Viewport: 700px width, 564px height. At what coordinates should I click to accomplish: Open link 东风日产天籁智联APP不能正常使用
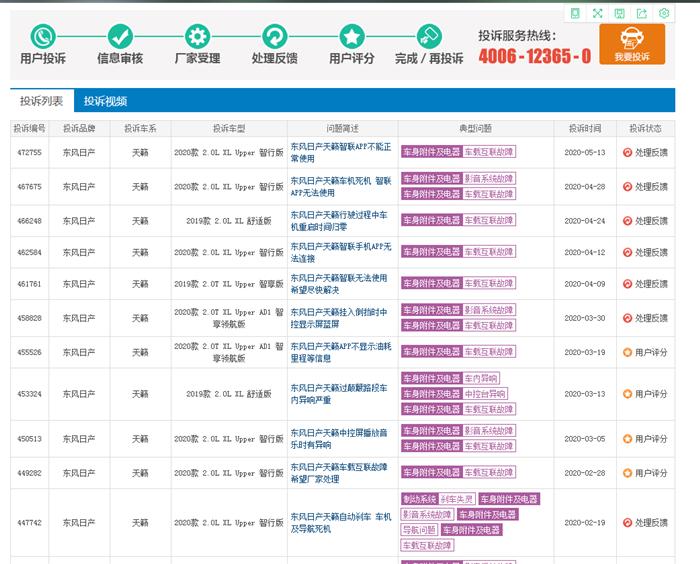pos(341,152)
